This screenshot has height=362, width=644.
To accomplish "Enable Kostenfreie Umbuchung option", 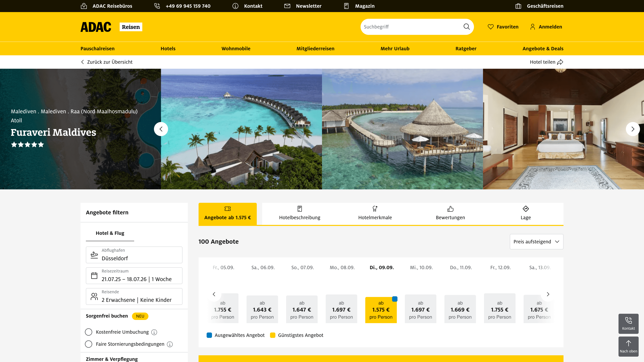I will pos(89,332).
